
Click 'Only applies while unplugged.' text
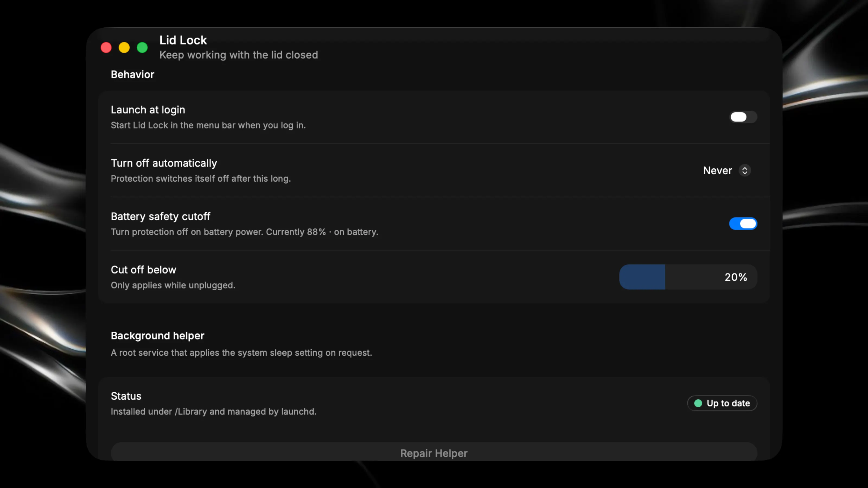173,285
